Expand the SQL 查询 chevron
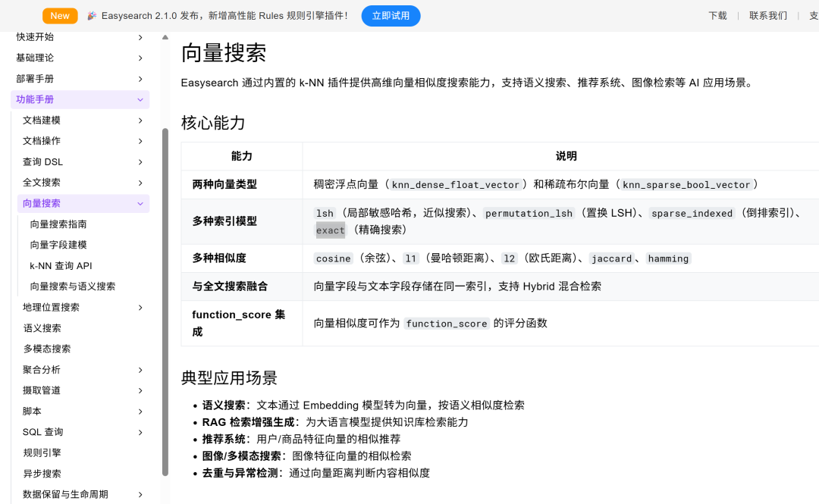819x504 pixels. (x=140, y=433)
